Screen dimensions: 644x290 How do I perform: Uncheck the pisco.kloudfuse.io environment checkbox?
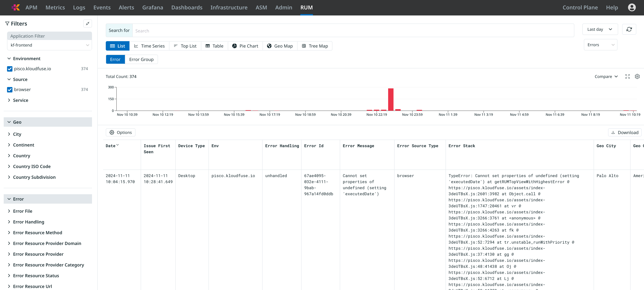coord(10,69)
